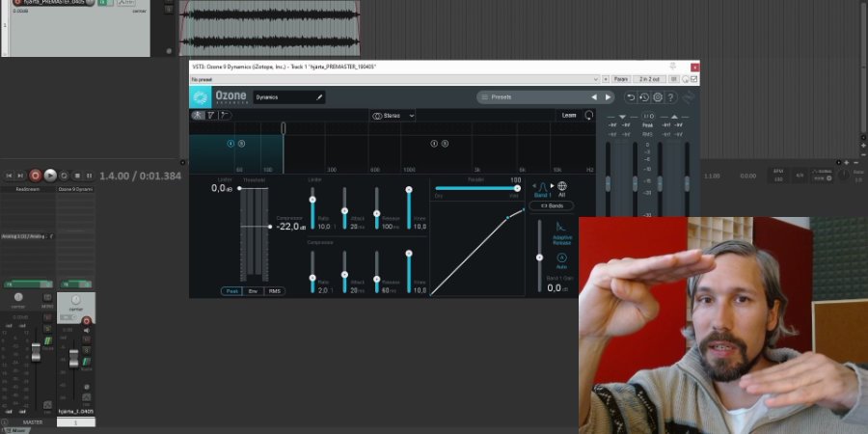
Task: Click the compressor threshold value -22,0 dB
Action: click(x=291, y=227)
